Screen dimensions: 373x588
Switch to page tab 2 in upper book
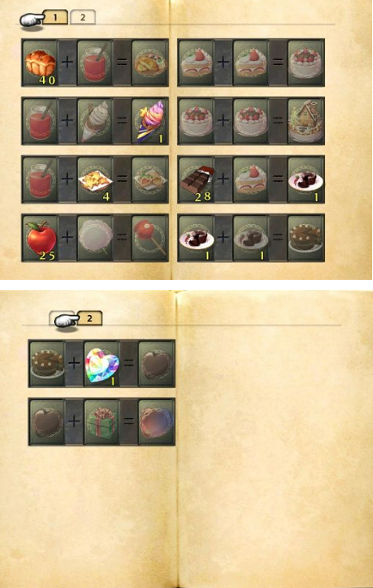(x=83, y=17)
